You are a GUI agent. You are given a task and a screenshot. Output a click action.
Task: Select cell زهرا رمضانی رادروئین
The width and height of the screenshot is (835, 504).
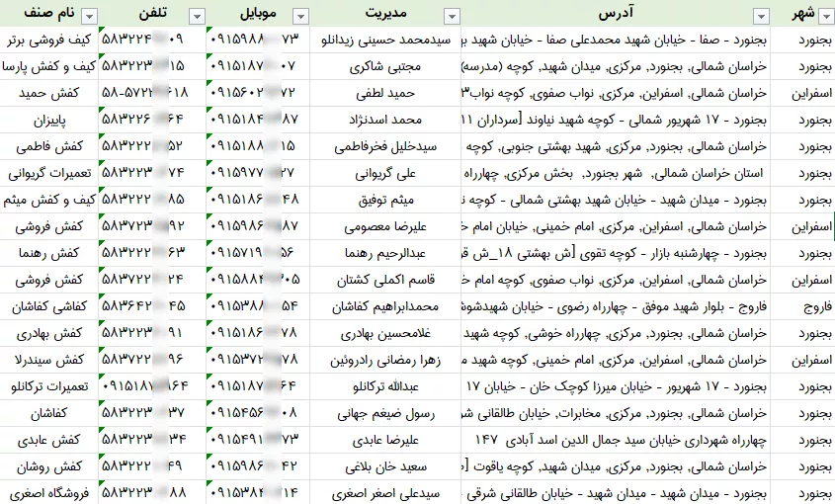[385, 360]
